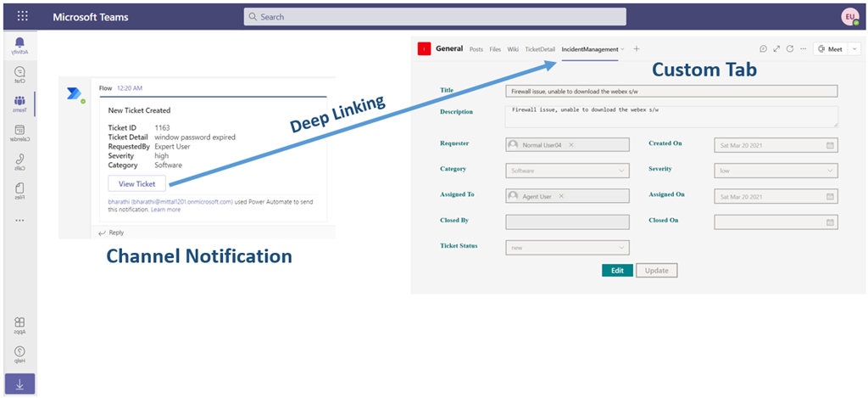
Task: Reply to the Flow message
Action: [111, 233]
